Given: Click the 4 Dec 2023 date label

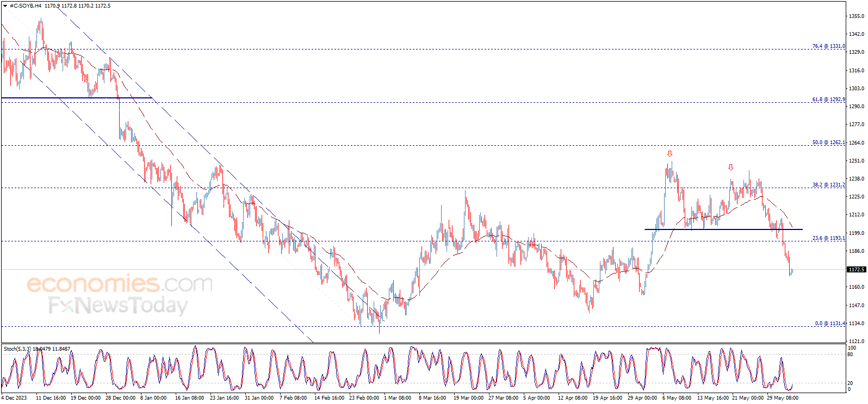Looking at the screenshot, I should click(x=14, y=398).
